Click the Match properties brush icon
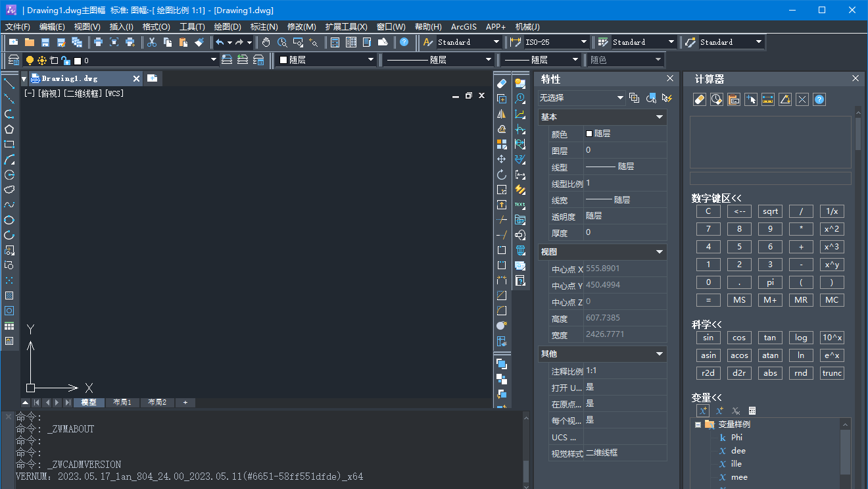The height and width of the screenshot is (489, 868). click(x=200, y=42)
